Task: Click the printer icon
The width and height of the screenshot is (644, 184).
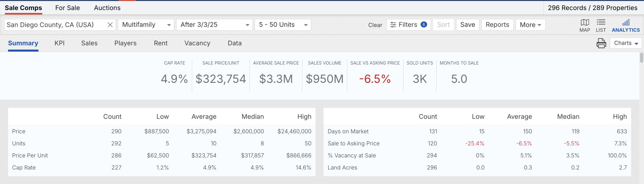Action: 601,43
